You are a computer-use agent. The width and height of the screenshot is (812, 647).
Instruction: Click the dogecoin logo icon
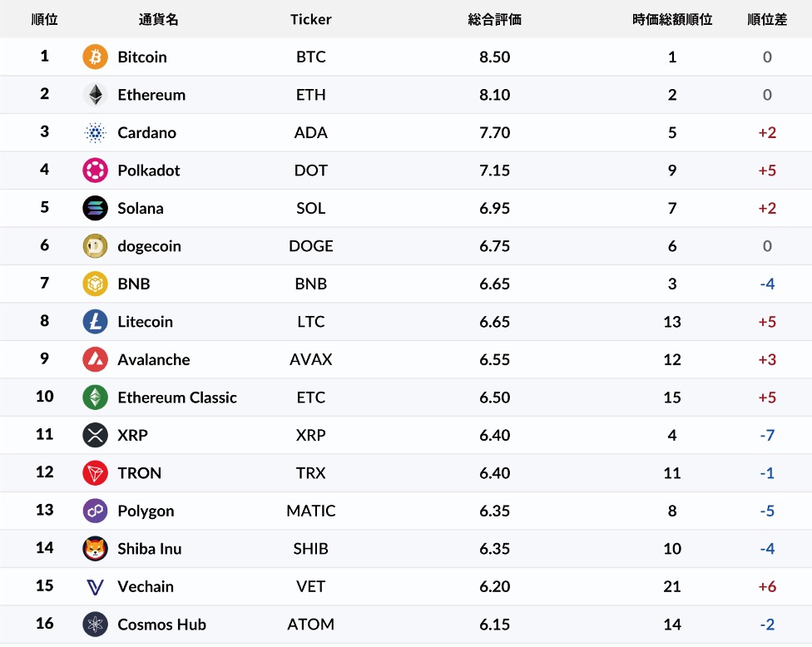click(x=96, y=246)
